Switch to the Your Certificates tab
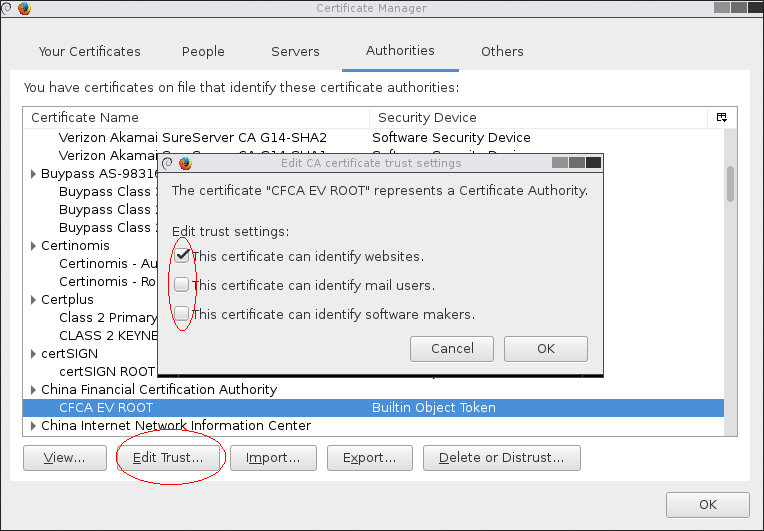Screen dimensions: 764x531 (90, 51)
